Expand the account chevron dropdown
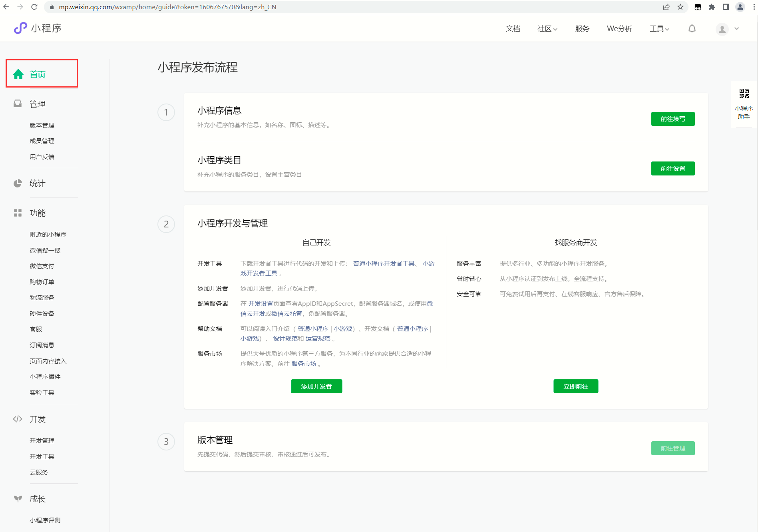This screenshot has height=532, width=758. tap(737, 29)
